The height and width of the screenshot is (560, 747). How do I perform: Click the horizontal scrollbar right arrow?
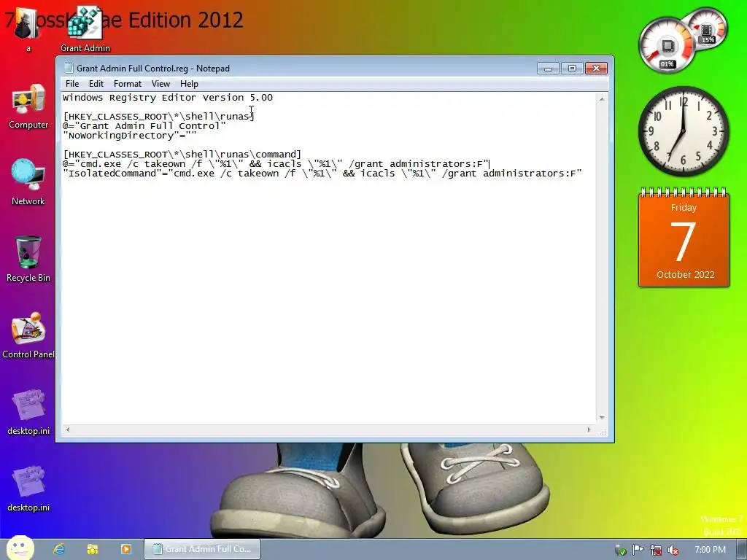click(589, 430)
